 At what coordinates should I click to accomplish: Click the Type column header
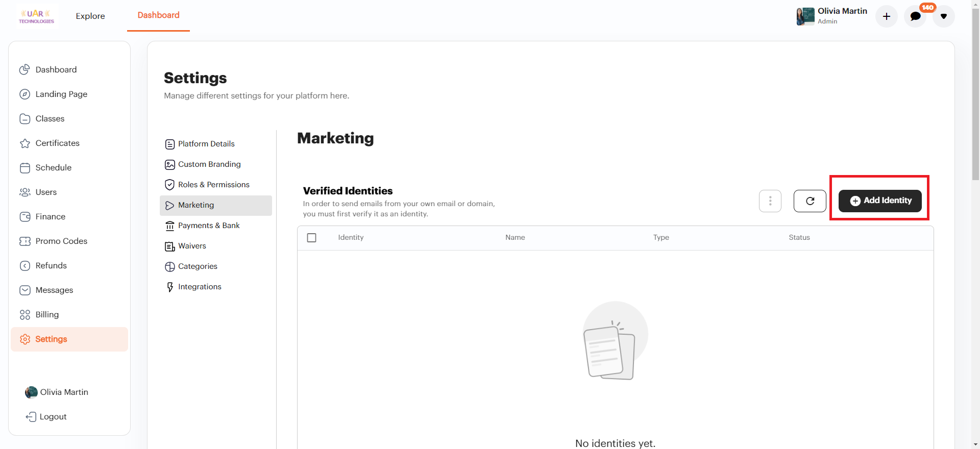[661, 237]
